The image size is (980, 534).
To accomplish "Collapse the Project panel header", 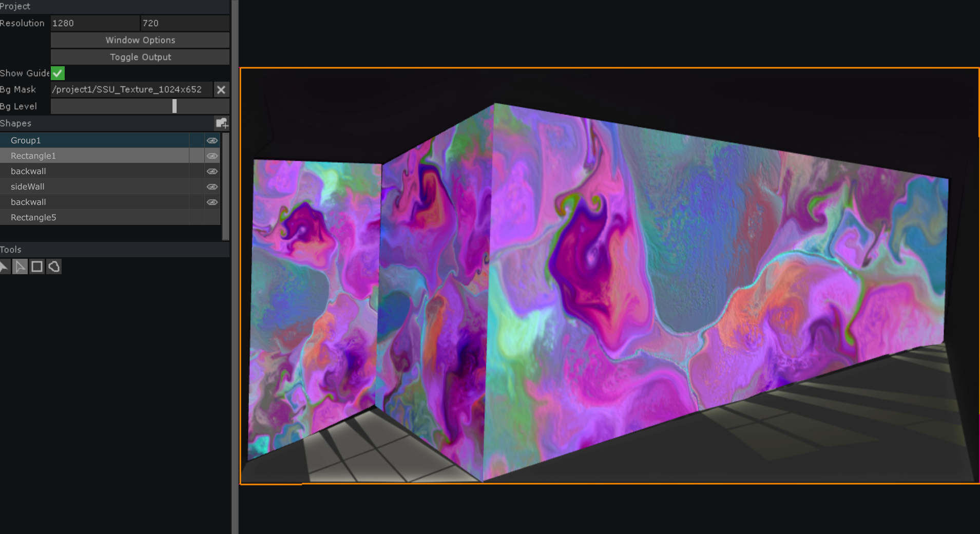I will point(15,6).
